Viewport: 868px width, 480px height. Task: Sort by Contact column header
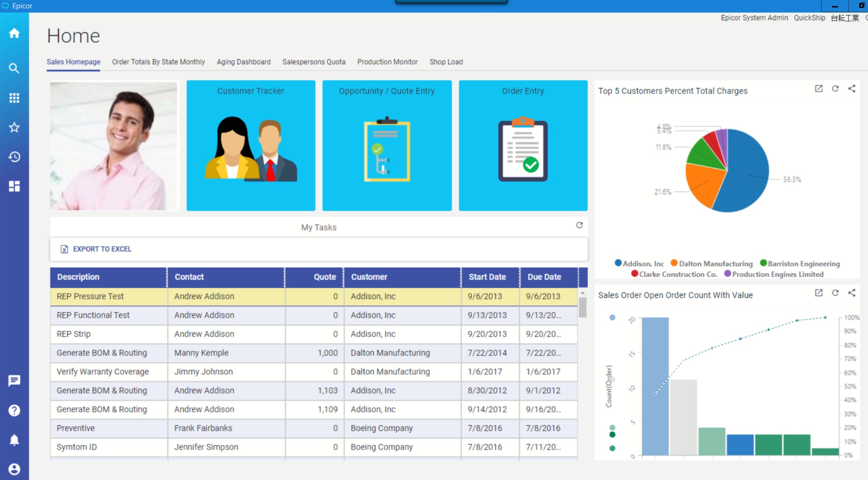226,277
